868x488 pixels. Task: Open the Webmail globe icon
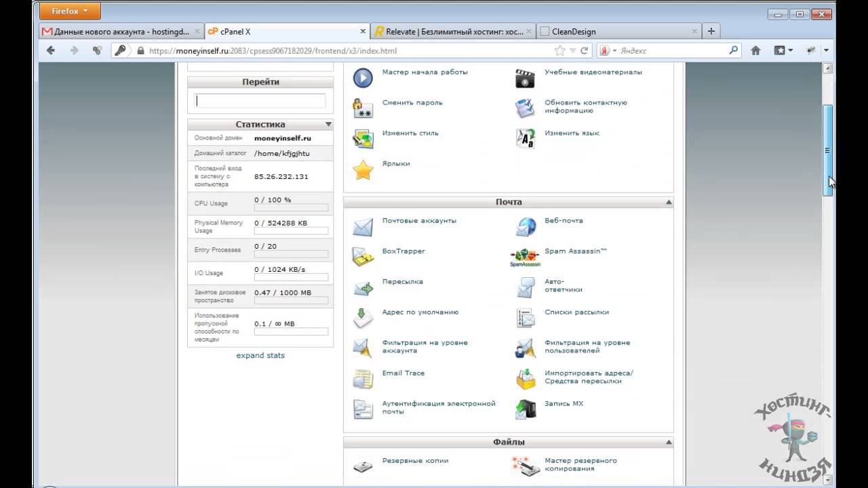pos(526,226)
